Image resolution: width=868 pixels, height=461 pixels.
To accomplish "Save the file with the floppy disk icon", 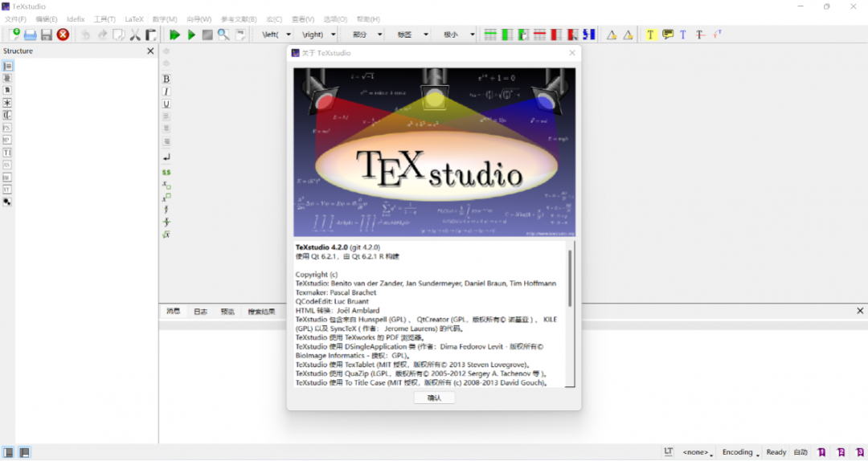I will coord(47,35).
